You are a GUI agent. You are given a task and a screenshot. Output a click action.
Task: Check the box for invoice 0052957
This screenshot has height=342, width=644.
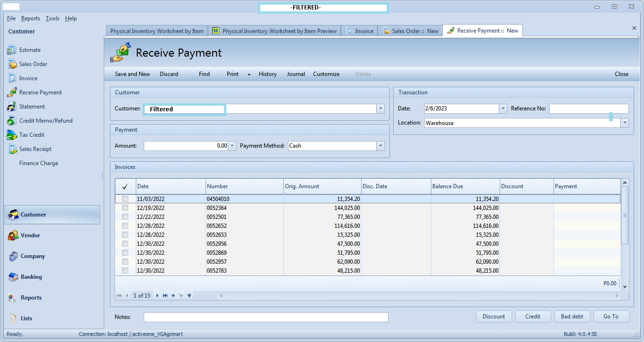pos(125,262)
